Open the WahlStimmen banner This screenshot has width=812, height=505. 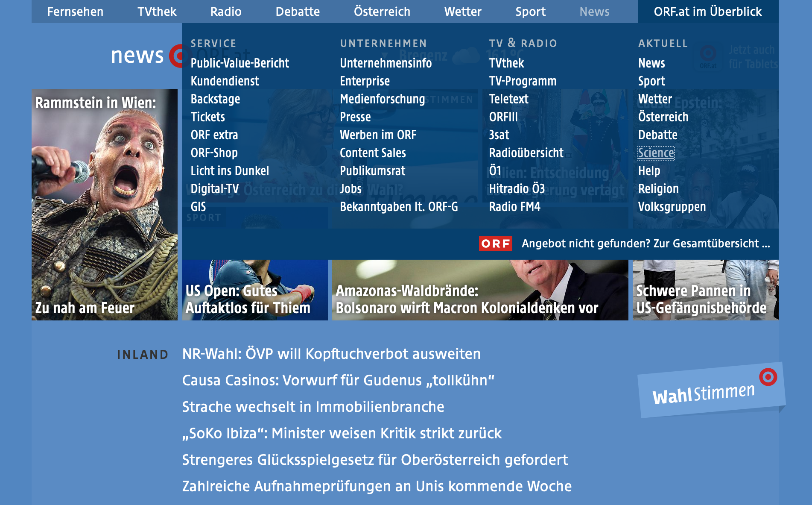(711, 389)
